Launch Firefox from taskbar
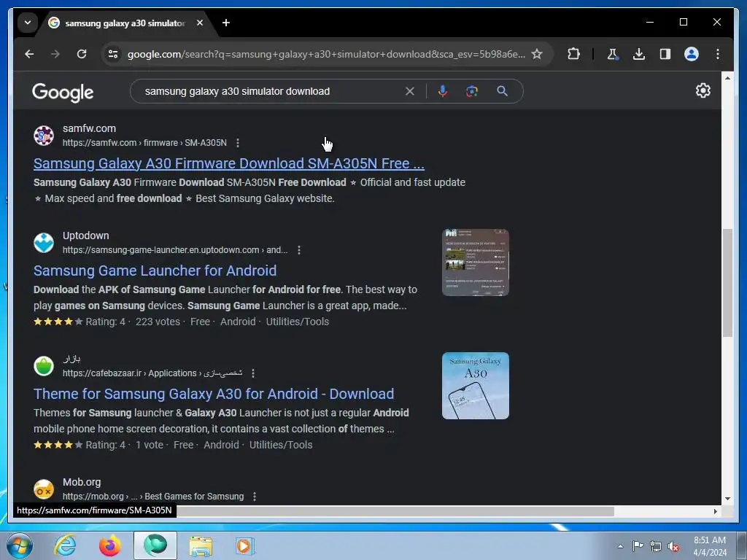Image resolution: width=747 pixels, height=560 pixels. click(110, 545)
